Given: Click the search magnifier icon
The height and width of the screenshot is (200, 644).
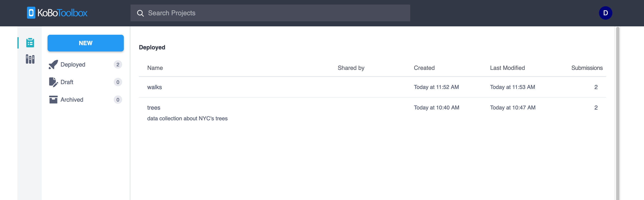Looking at the screenshot, I should 141,13.
